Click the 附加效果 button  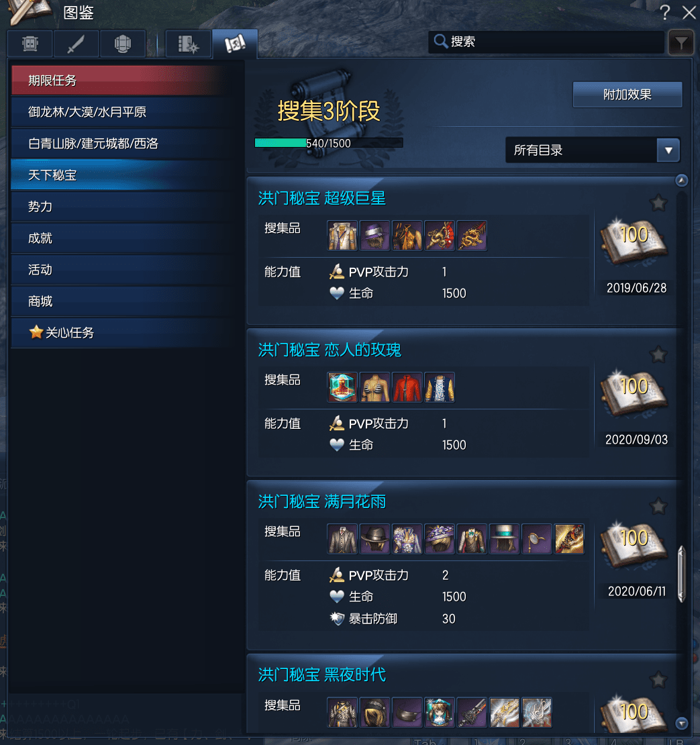(x=628, y=95)
